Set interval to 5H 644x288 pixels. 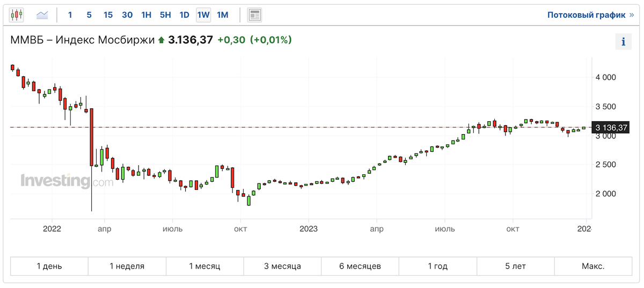(165, 15)
